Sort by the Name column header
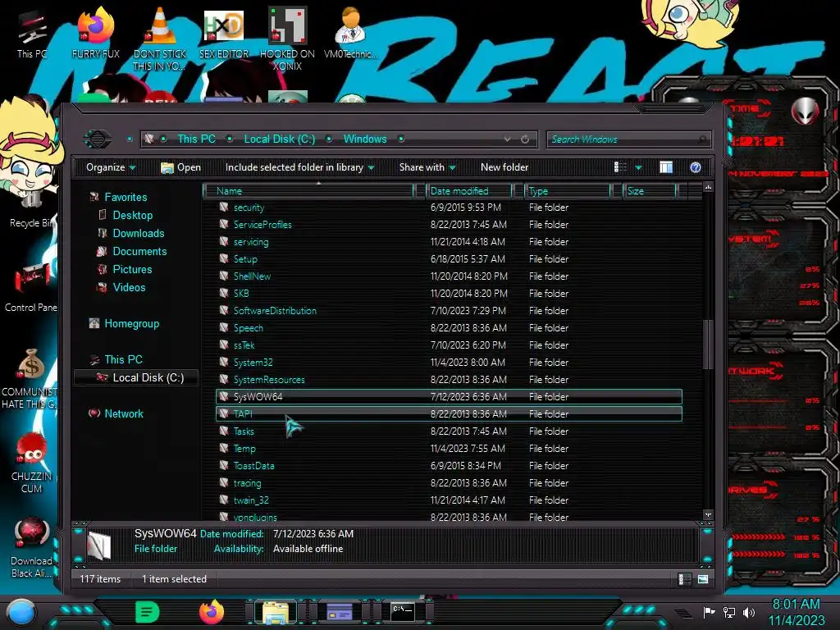 click(x=308, y=190)
